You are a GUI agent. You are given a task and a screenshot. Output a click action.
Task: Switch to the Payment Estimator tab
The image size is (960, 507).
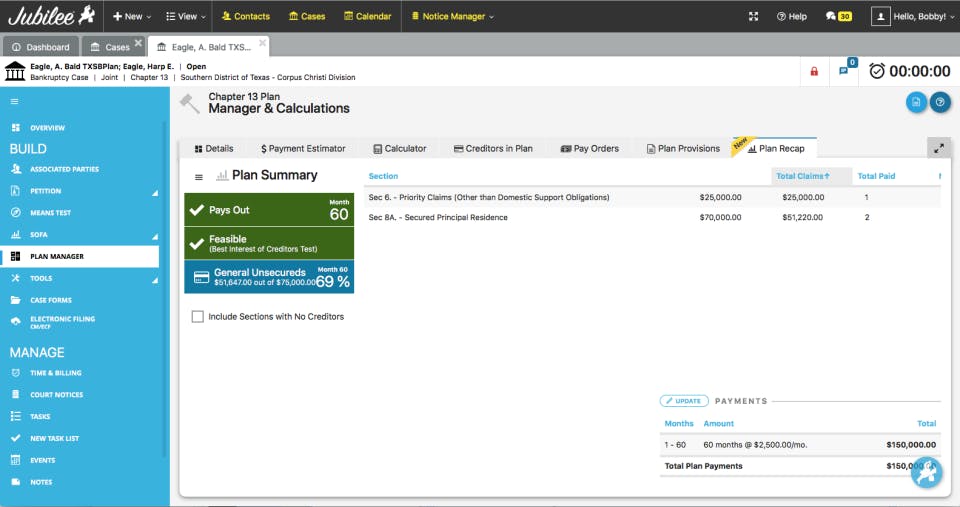coord(303,148)
